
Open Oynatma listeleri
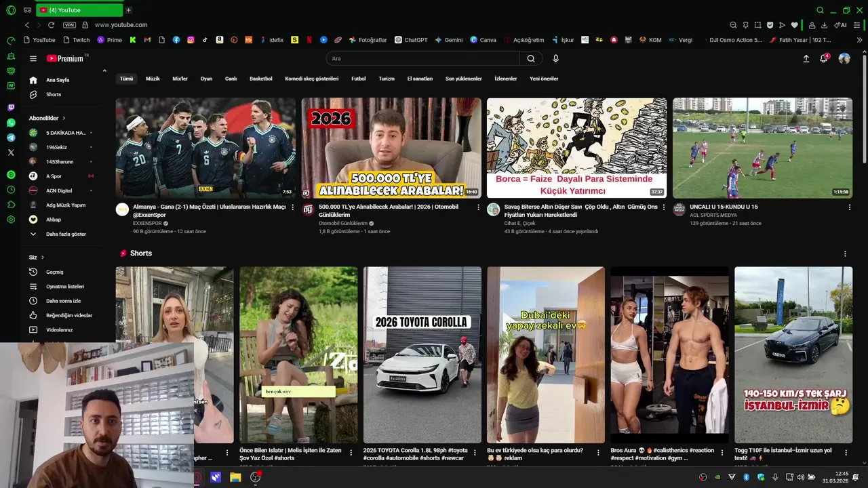pos(65,287)
